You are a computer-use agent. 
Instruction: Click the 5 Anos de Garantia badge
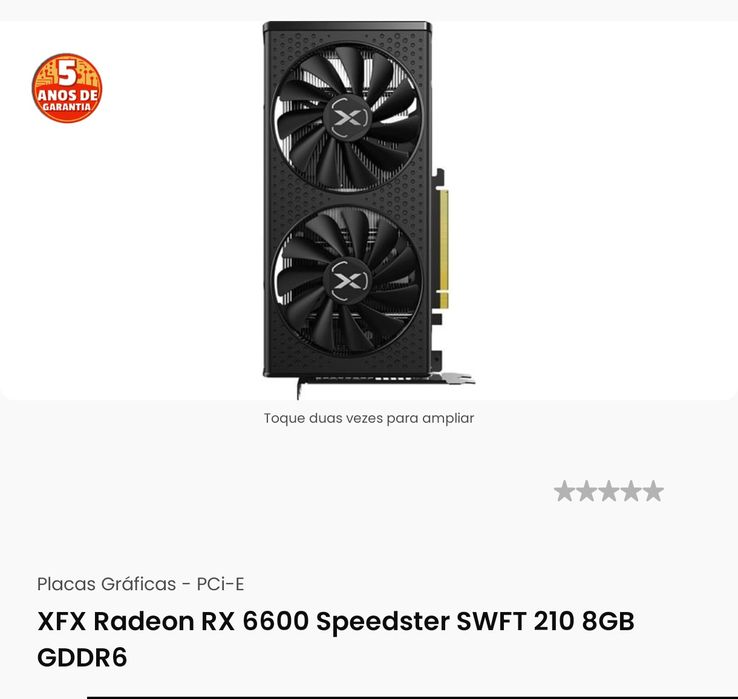(67, 88)
